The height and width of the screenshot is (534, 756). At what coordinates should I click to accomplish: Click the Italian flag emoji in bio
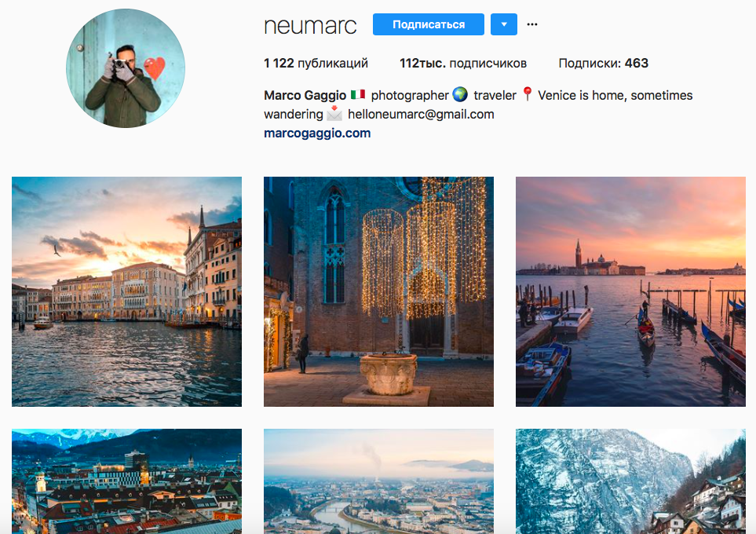[358, 95]
